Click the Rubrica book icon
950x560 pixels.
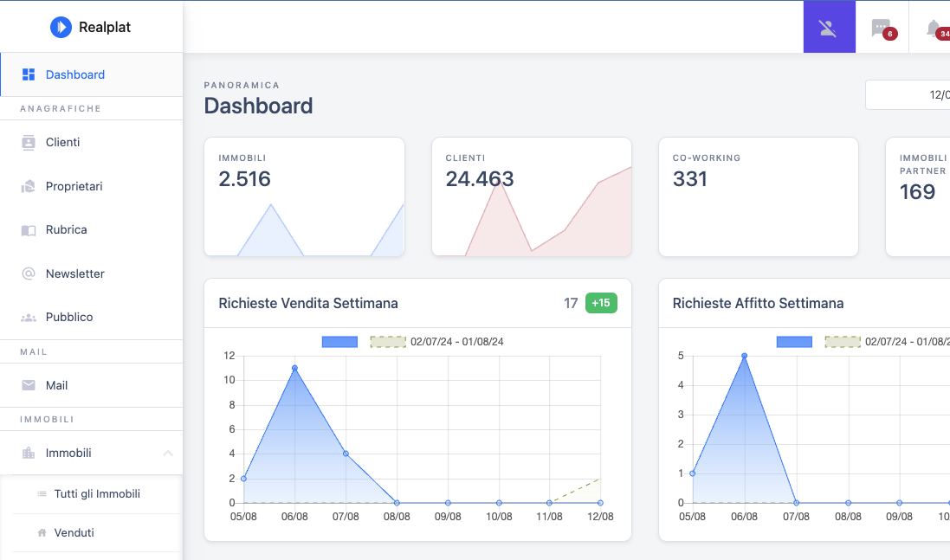point(29,230)
